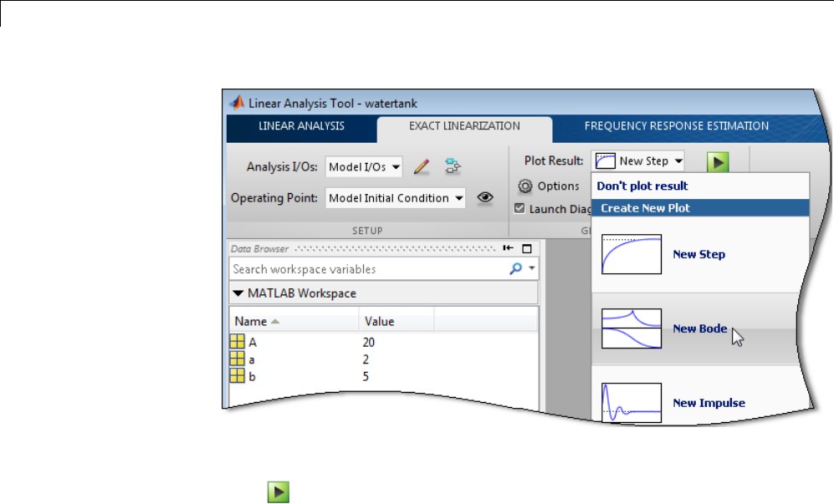834x504 pixels.
Task: Choose New Impulse menu label
Action: coord(709,403)
